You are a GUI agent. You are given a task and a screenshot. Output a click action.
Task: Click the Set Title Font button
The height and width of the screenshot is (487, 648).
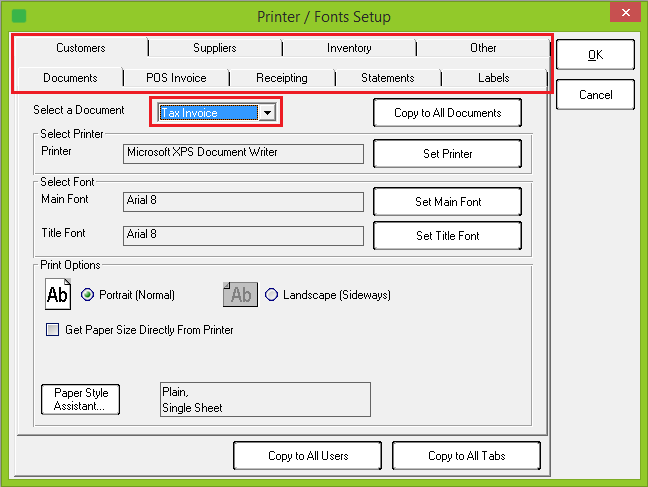(x=448, y=236)
